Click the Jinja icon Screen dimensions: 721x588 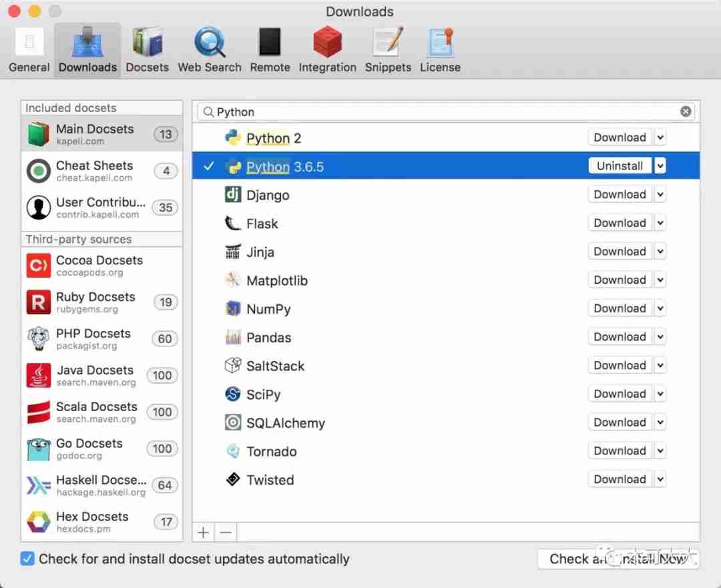pos(233,252)
